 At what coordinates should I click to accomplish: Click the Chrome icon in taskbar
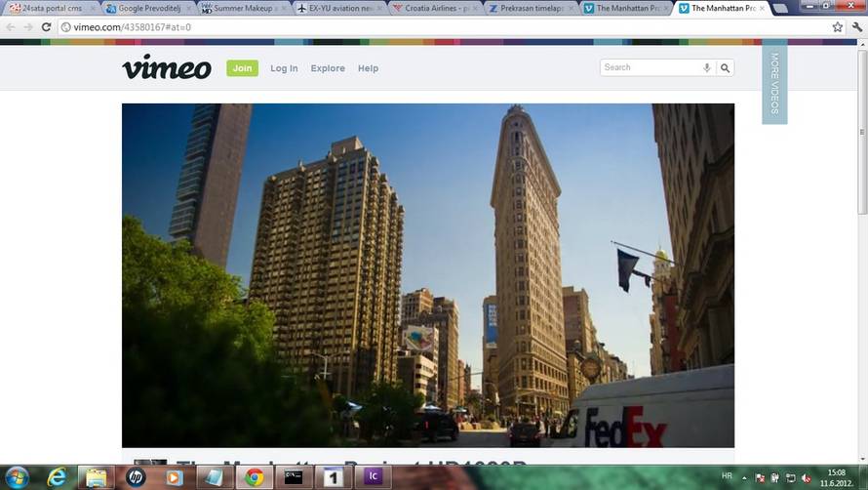point(255,476)
